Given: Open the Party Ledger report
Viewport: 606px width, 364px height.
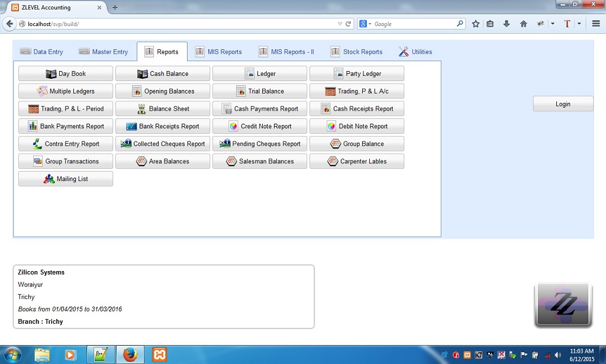Looking at the screenshot, I should click(356, 73).
